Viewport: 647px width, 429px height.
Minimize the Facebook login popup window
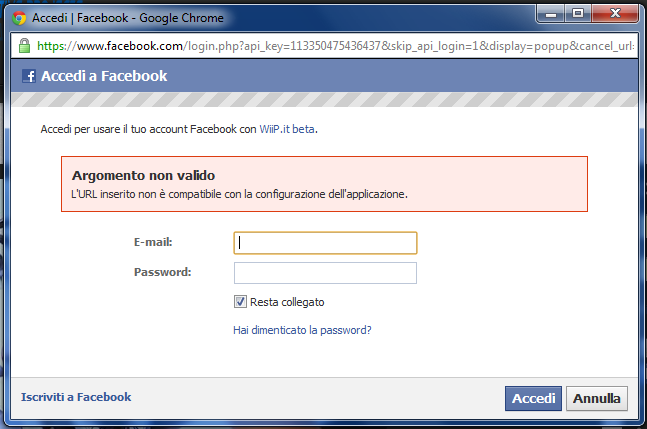(551, 14)
